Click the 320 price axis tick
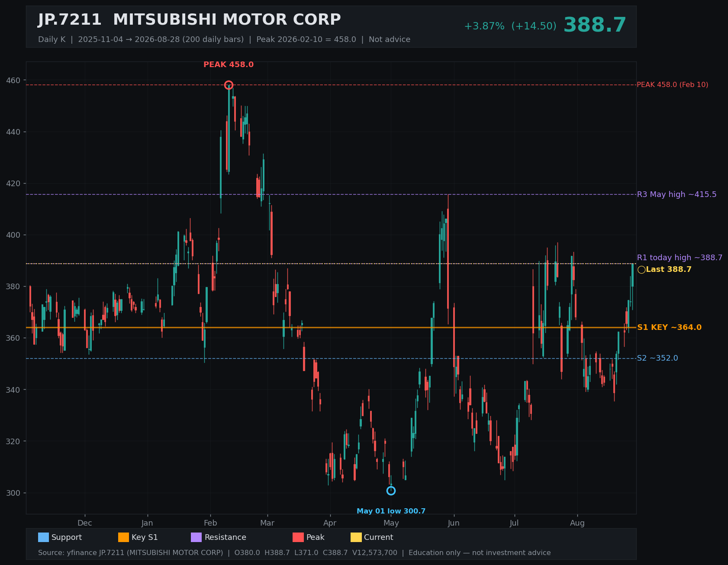The height and width of the screenshot is (565, 728). [13, 441]
